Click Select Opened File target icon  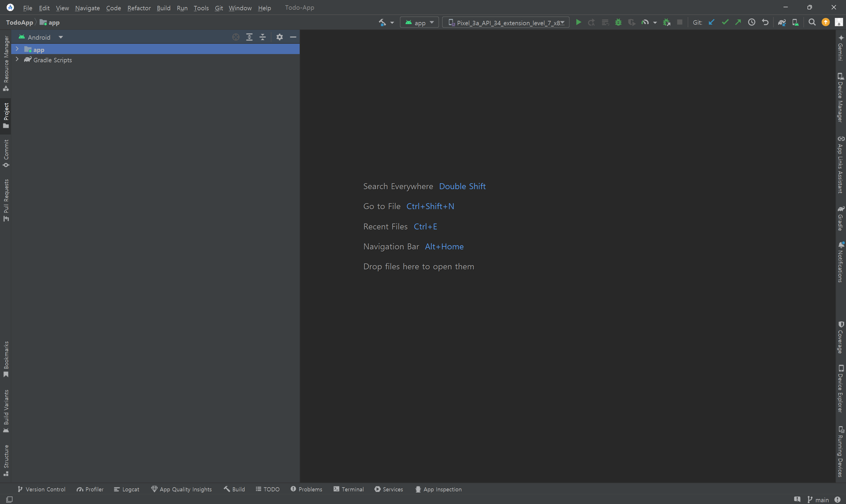tap(236, 37)
